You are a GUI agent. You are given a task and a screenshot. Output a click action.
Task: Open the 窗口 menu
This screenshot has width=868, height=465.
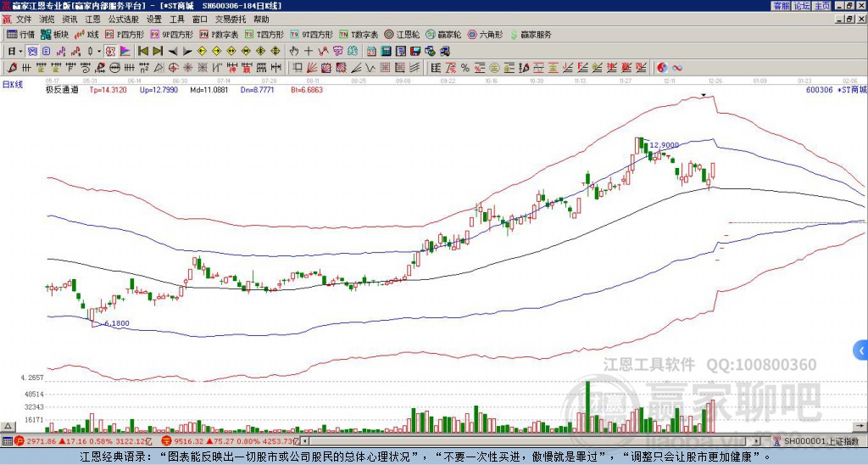[199, 20]
